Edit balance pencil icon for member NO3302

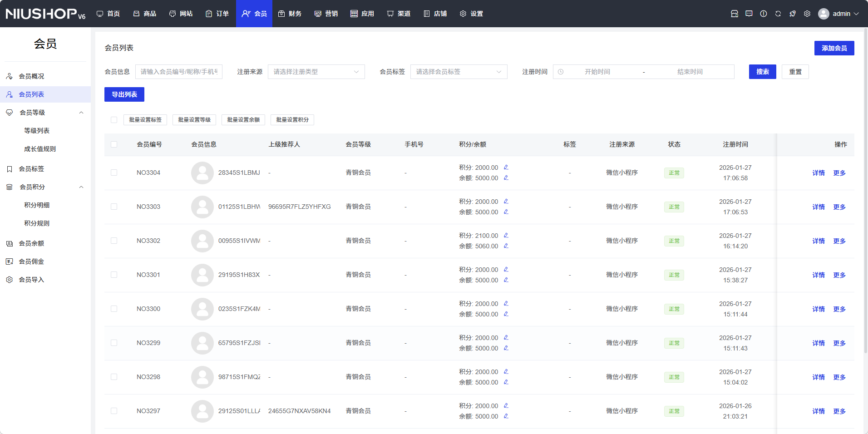point(506,246)
